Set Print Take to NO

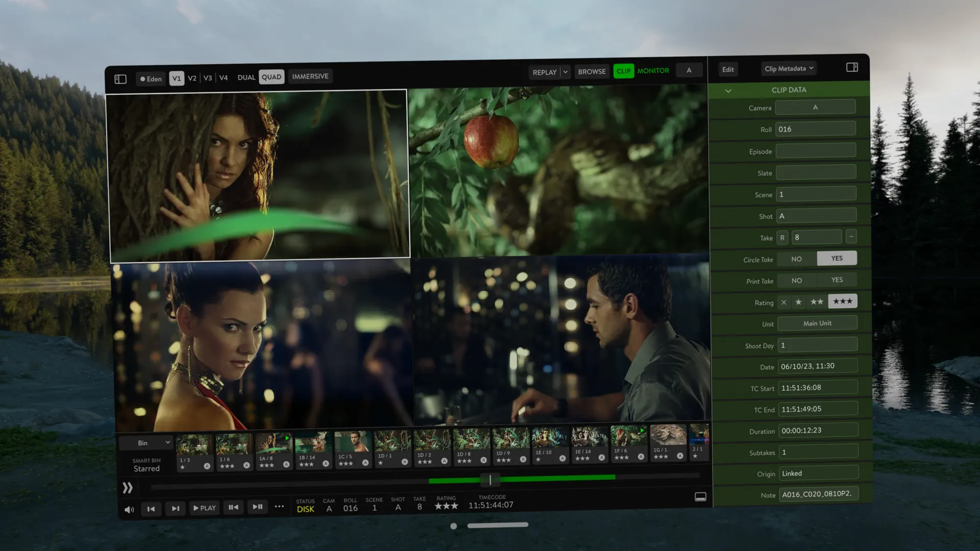[796, 280]
